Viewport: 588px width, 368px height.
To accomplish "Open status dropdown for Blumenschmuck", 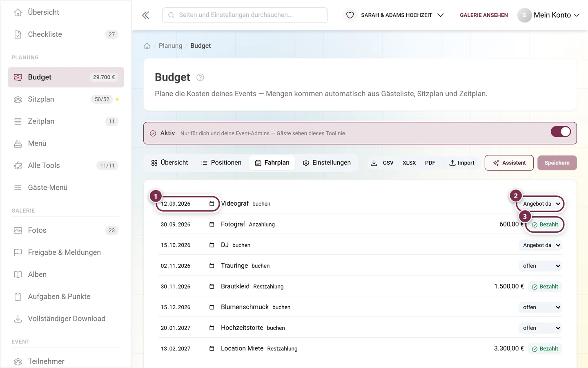I will (x=540, y=307).
